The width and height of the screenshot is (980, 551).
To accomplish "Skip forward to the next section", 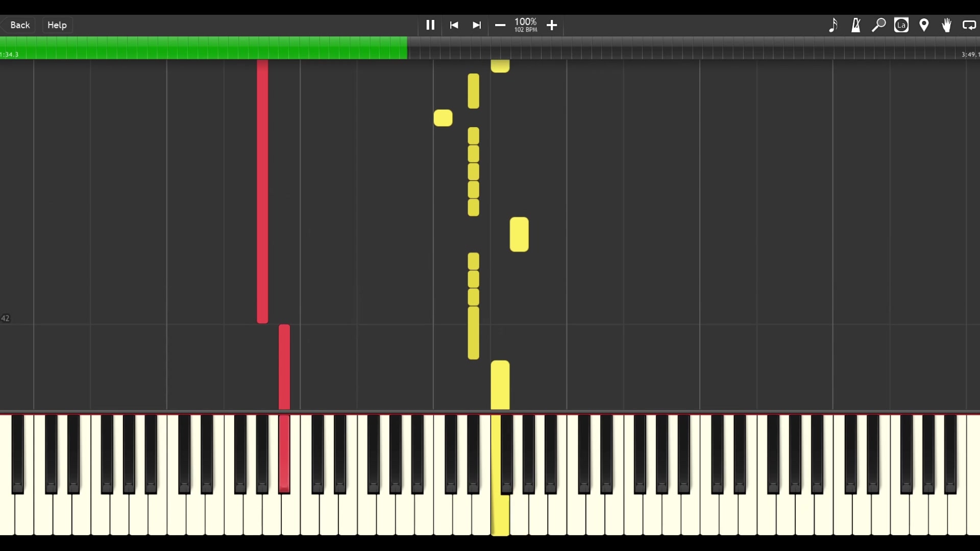I will pyautogui.click(x=477, y=25).
